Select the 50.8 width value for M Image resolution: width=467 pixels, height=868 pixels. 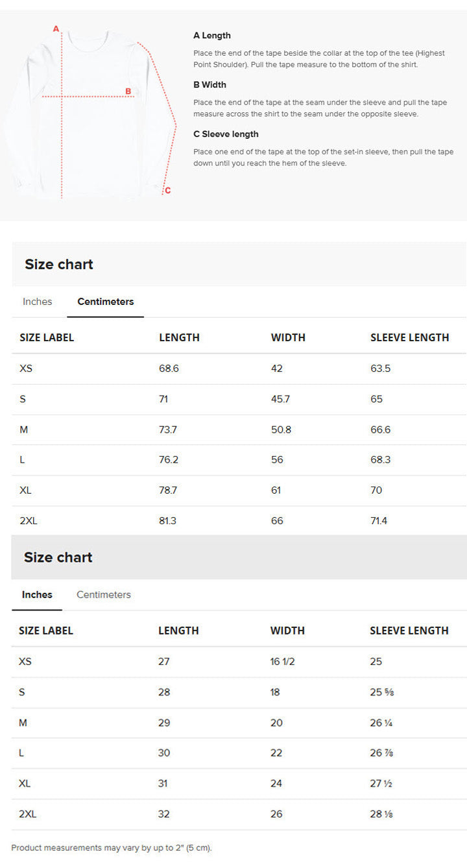click(281, 429)
